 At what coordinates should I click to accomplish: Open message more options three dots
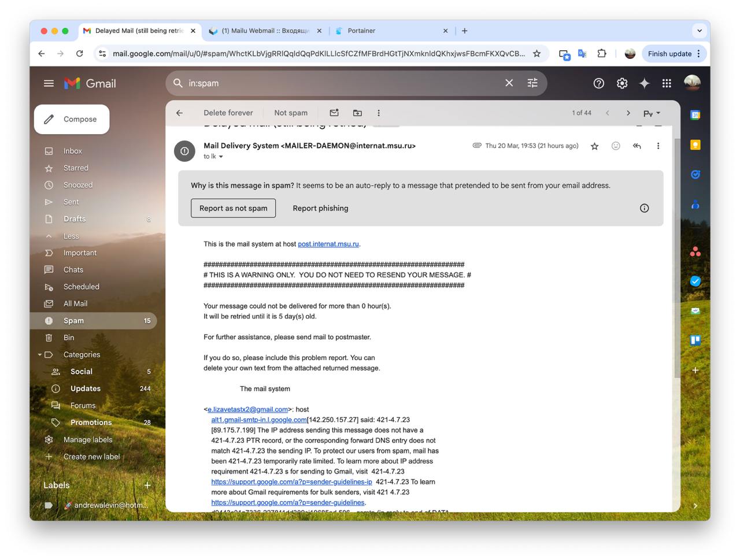click(x=658, y=146)
